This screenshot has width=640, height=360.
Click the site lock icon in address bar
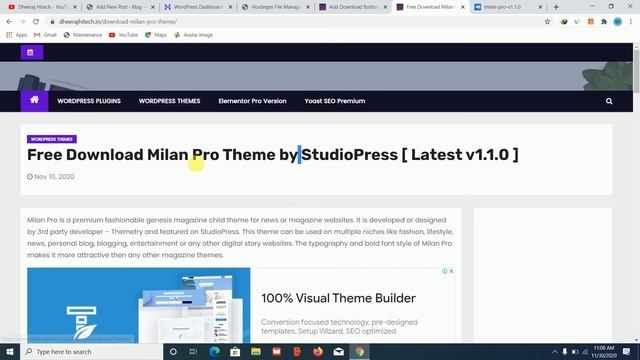tap(52, 22)
